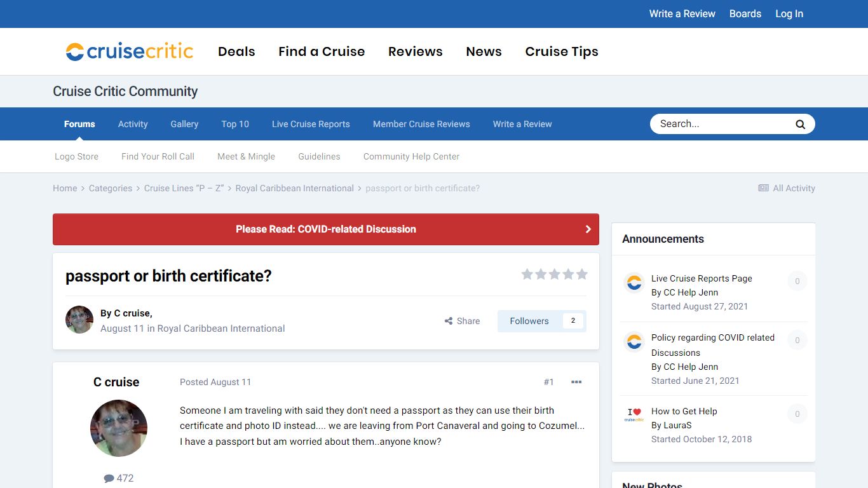Click first rating star

[x=527, y=274]
